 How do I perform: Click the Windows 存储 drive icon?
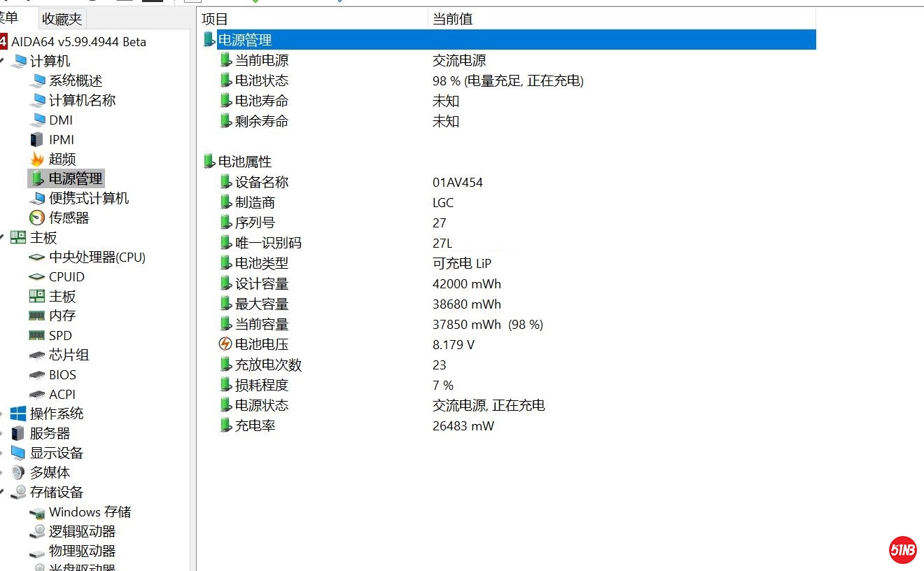(37, 513)
